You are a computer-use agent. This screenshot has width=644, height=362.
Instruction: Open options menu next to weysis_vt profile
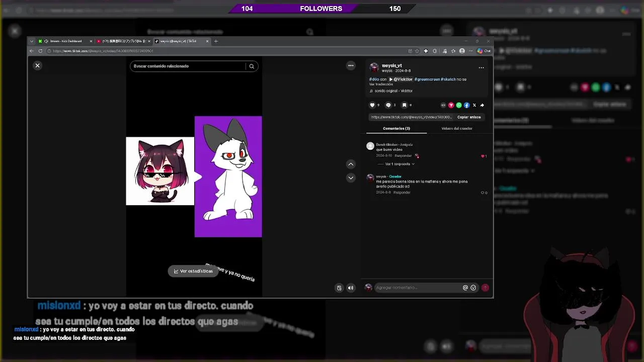(481, 67)
